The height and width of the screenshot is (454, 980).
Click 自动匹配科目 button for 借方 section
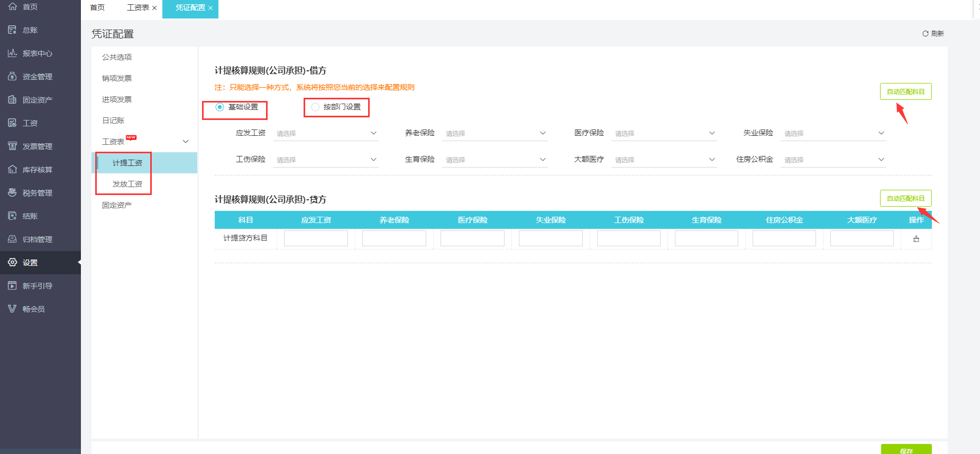(905, 92)
